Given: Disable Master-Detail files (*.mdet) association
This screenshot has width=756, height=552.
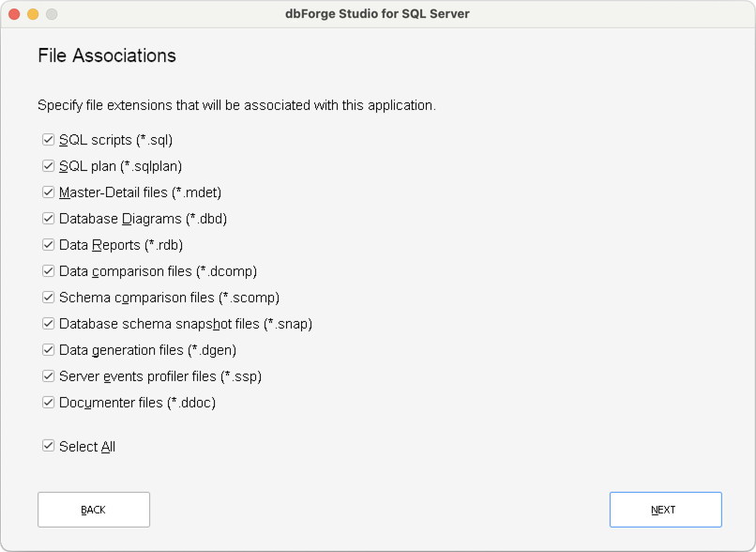Looking at the screenshot, I should coord(48,192).
